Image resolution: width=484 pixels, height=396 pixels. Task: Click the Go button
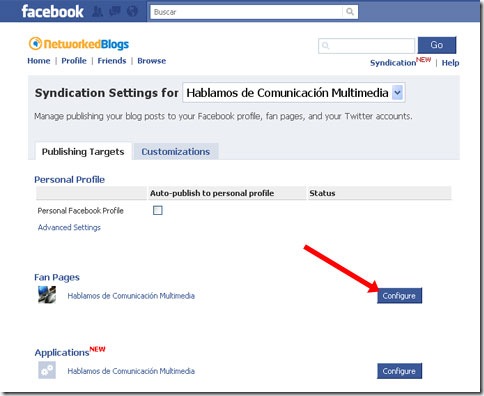click(437, 45)
